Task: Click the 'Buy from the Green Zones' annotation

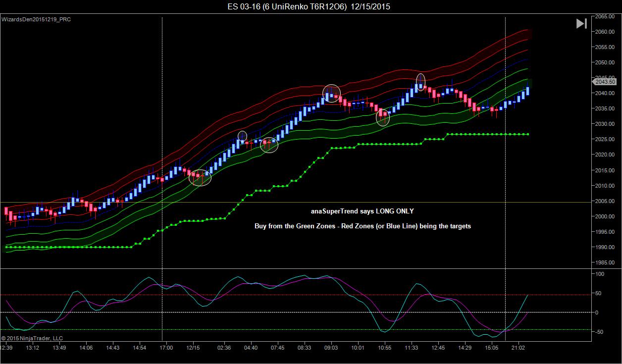Action: [363, 226]
